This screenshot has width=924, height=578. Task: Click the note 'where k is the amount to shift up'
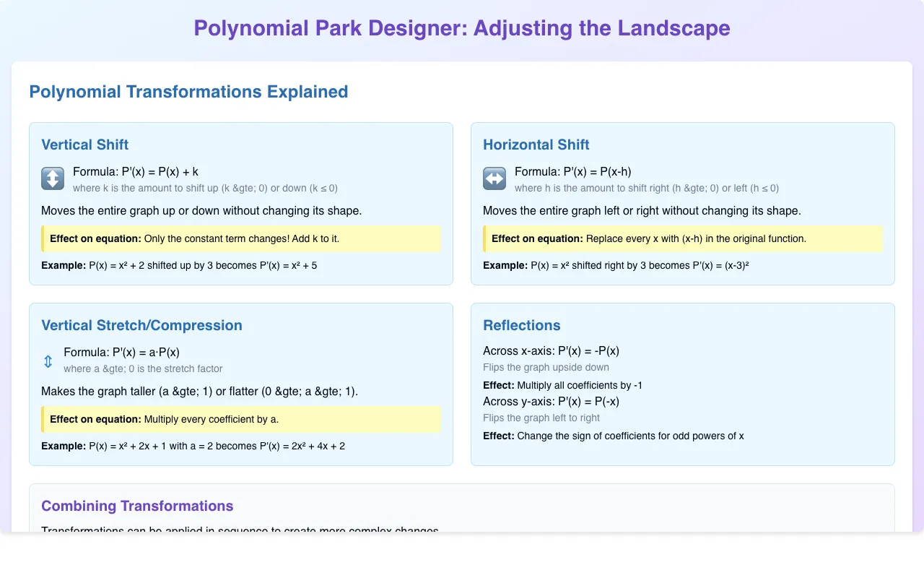click(205, 188)
